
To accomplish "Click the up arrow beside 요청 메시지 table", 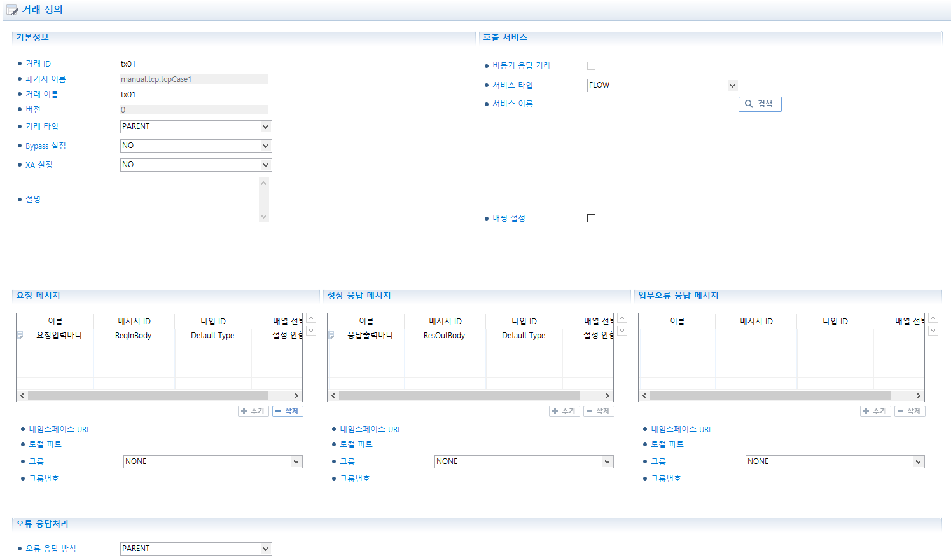I will pyautogui.click(x=311, y=318).
